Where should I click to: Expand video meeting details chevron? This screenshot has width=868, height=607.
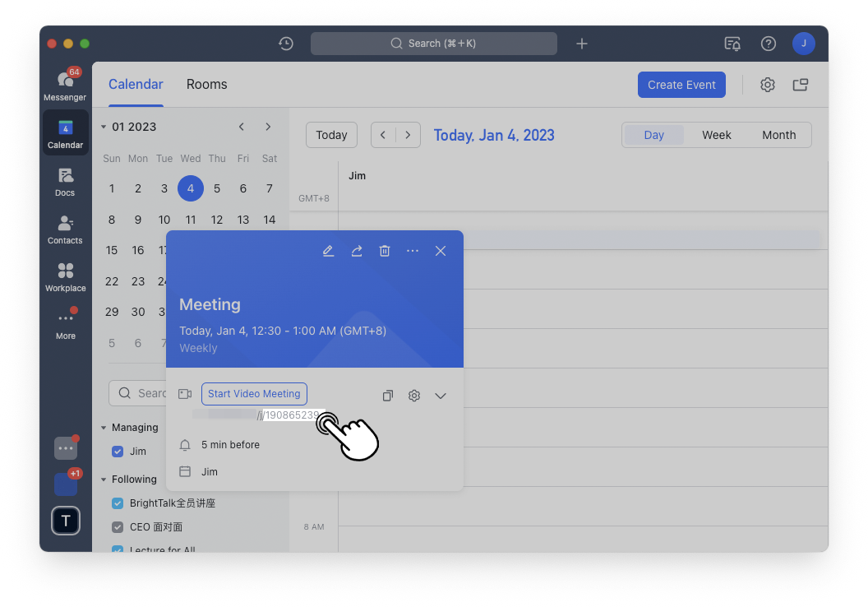pyautogui.click(x=441, y=396)
